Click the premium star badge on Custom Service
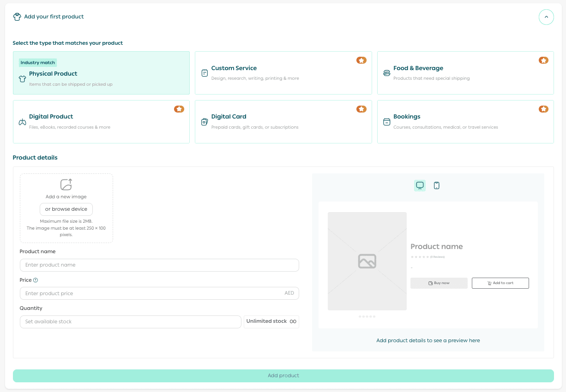 [361, 60]
